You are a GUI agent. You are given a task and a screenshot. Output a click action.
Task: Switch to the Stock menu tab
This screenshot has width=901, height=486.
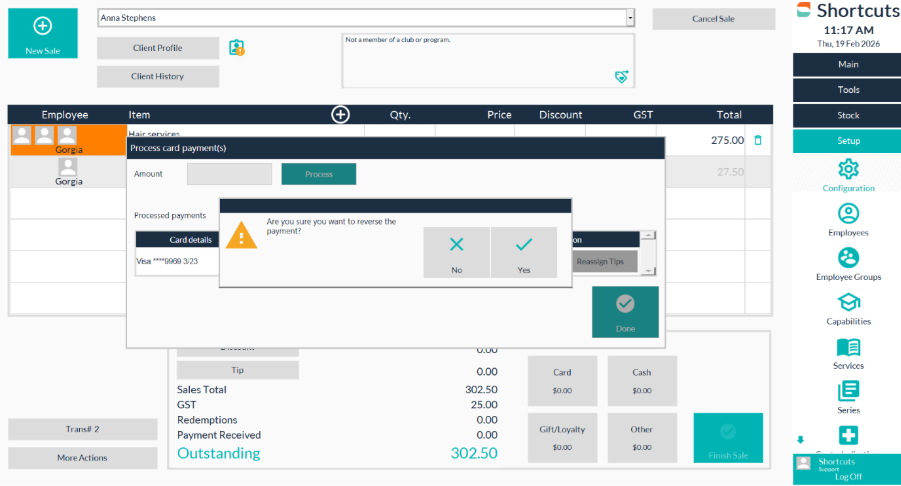(847, 116)
